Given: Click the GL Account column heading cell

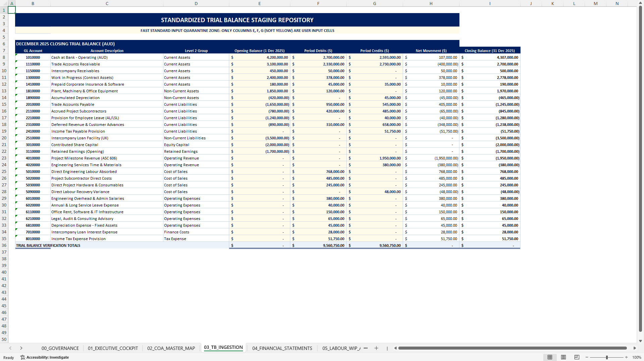Looking at the screenshot, I should [x=33, y=51].
